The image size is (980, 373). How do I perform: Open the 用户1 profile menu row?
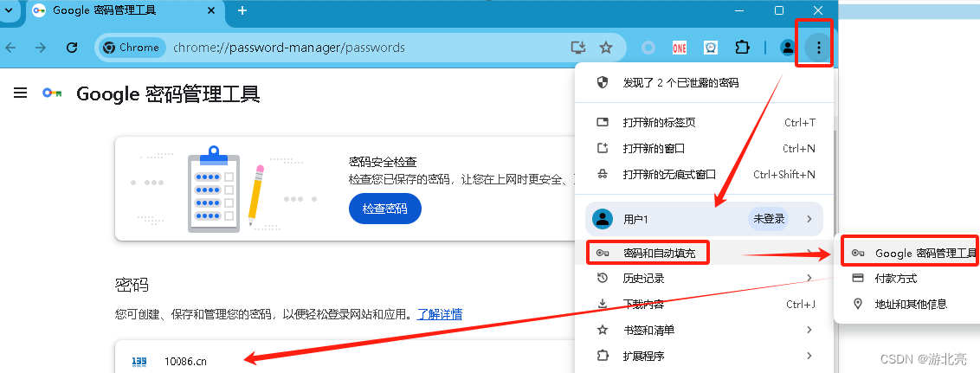[705, 219]
